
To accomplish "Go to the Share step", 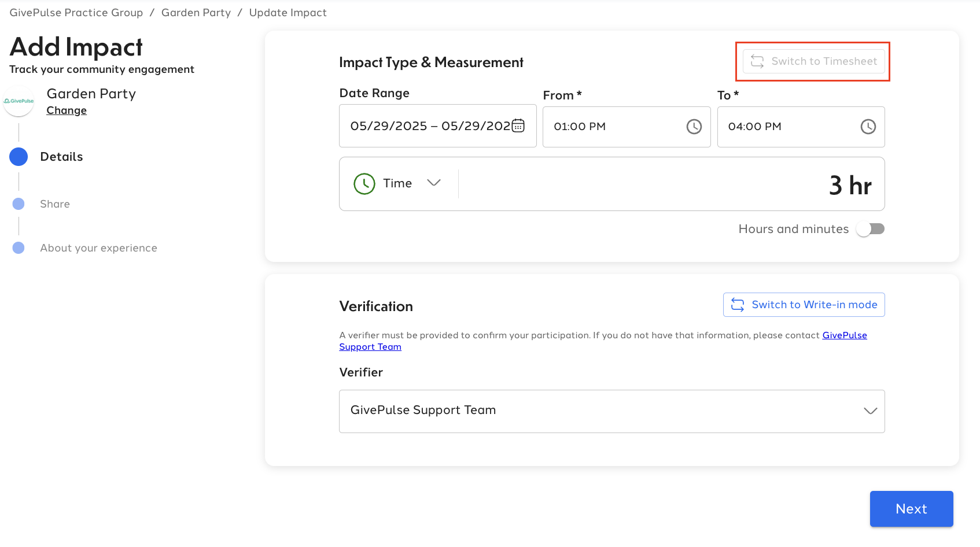I will click(x=40, y=204).
